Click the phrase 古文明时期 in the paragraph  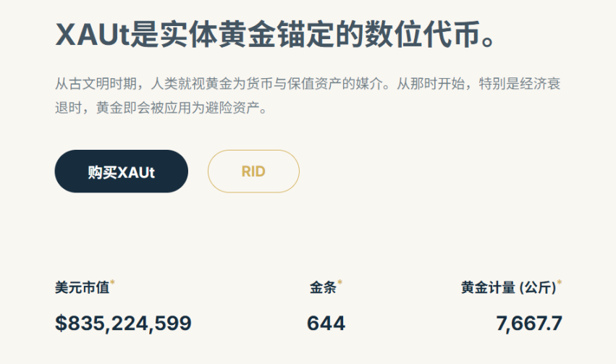click(103, 84)
